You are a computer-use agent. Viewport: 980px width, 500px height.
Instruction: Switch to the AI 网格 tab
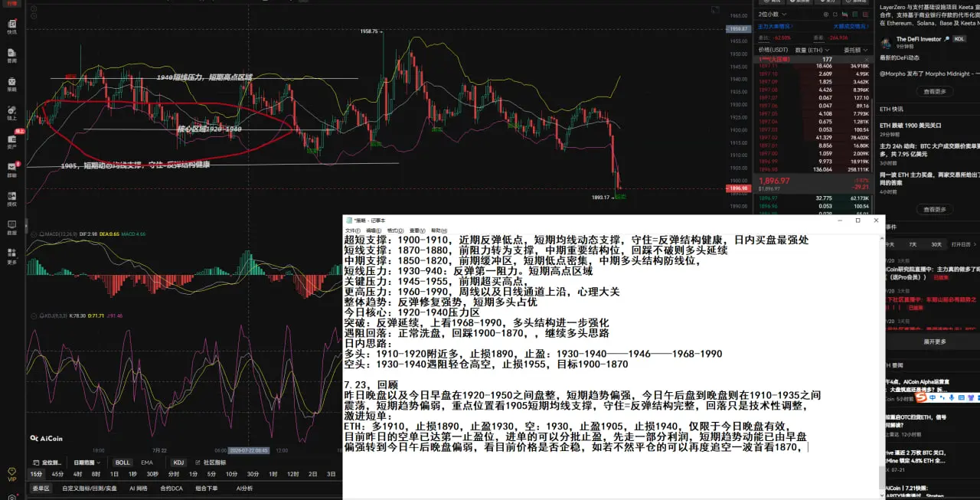[x=139, y=488]
